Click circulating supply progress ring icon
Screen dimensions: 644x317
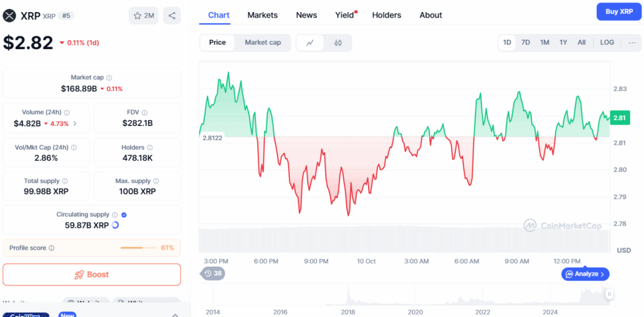click(116, 225)
